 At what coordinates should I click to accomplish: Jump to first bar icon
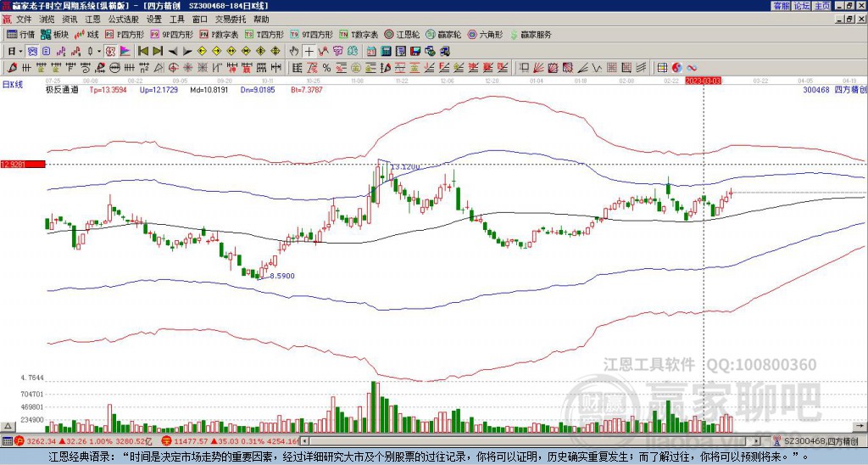point(142,51)
